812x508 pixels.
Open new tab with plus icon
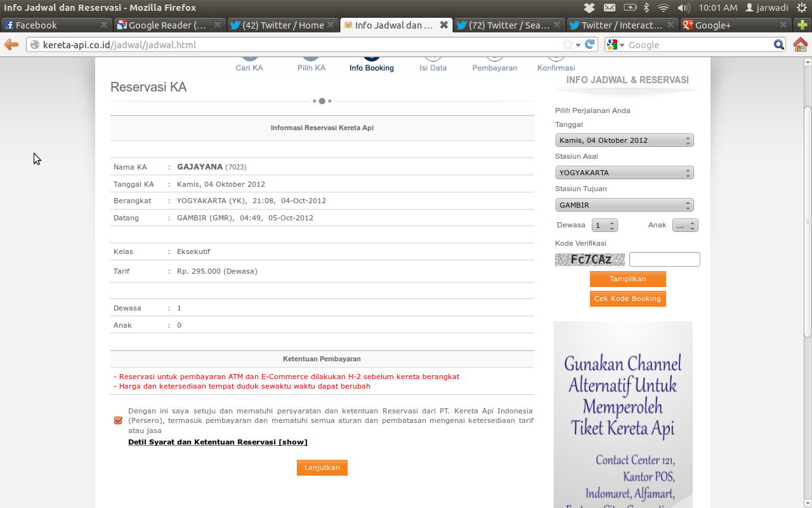point(802,25)
